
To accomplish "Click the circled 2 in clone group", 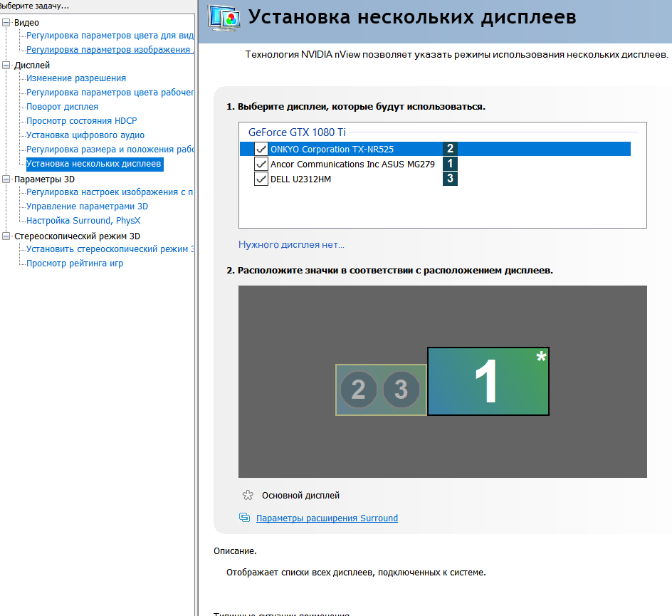I will click(x=359, y=390).
